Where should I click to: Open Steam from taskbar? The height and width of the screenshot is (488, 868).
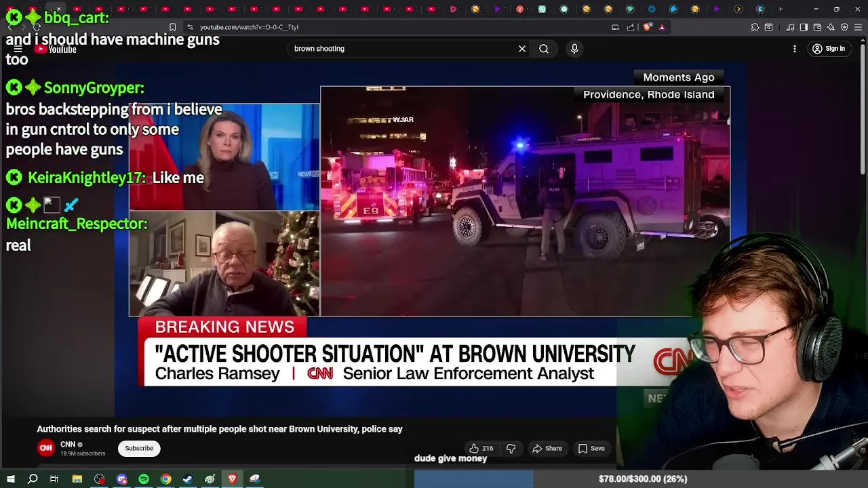[x=188, y=479]
